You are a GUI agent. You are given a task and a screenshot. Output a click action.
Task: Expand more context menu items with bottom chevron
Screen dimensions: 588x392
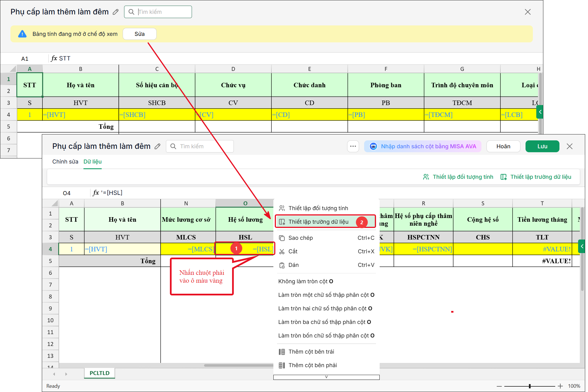(x=327, y=377)
